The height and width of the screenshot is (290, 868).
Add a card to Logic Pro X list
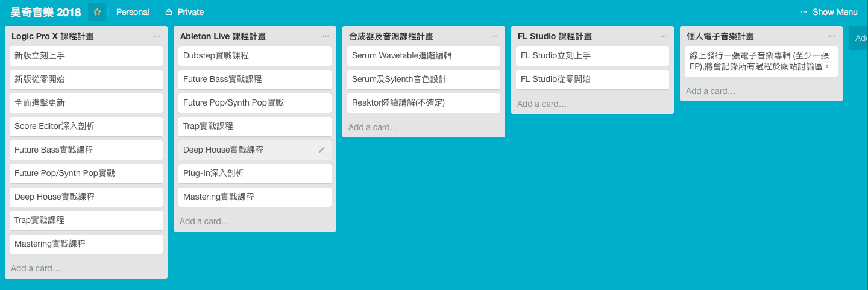point(36,268)
